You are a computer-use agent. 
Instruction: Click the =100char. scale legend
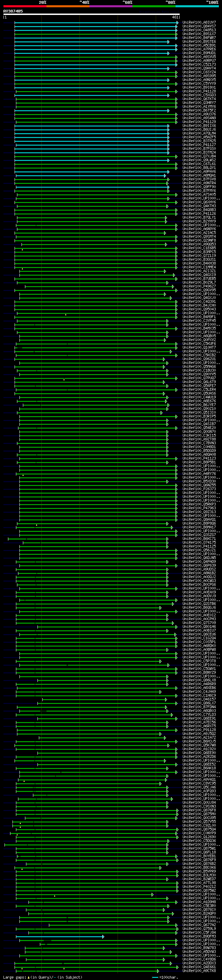(165, 977)
